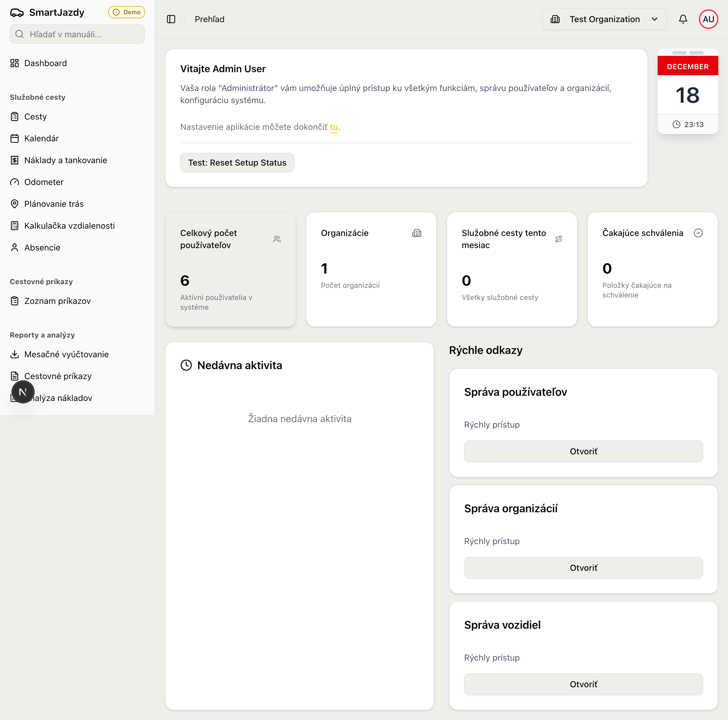Click the trips icon on Služobné cesty card
Screen dimensions: 728x720
click(559, 239)
